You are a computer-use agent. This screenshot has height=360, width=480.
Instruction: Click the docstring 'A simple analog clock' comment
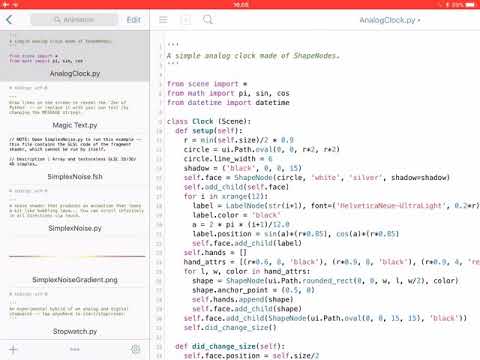253,56
